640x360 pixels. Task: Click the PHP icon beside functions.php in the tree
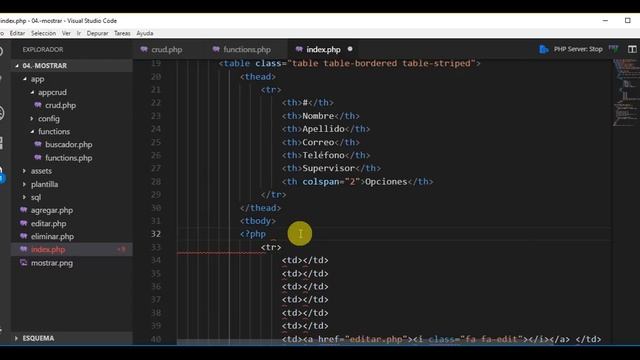[38, 158]
